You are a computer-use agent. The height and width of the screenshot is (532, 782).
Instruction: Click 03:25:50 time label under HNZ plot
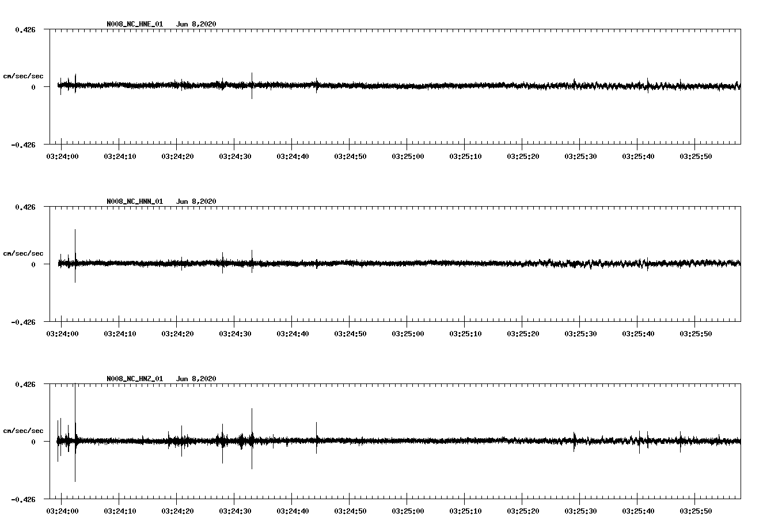695,511
